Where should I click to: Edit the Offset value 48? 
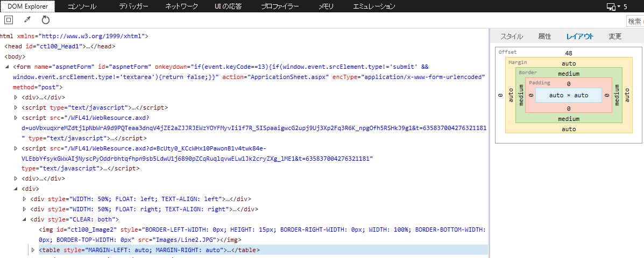pyautogui.click(x=569, y=53)
